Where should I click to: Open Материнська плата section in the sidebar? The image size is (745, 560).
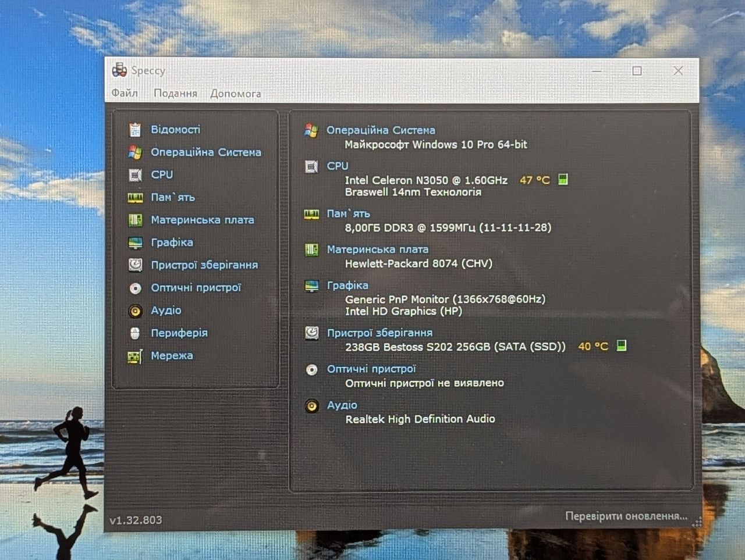click(202, 220)
